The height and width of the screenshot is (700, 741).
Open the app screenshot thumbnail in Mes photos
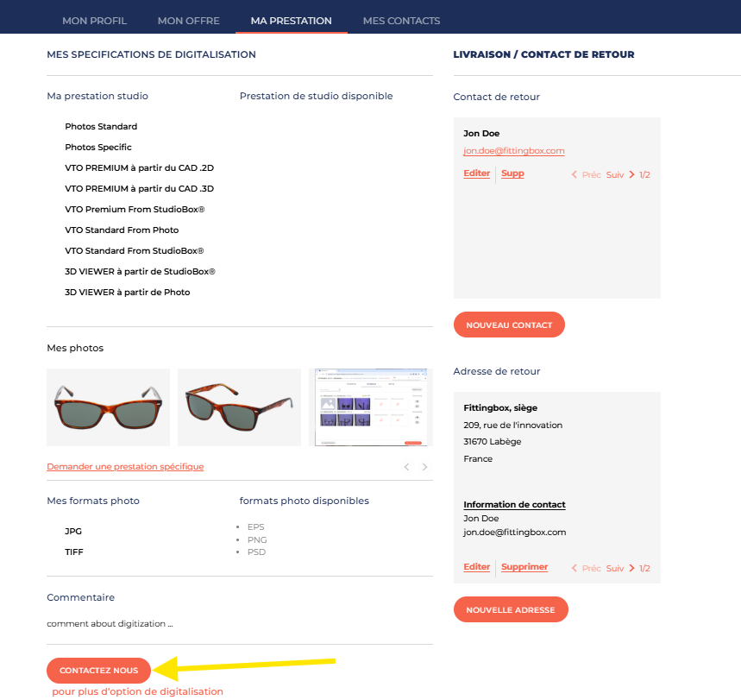pyautogui.click(x=370, y=407)
